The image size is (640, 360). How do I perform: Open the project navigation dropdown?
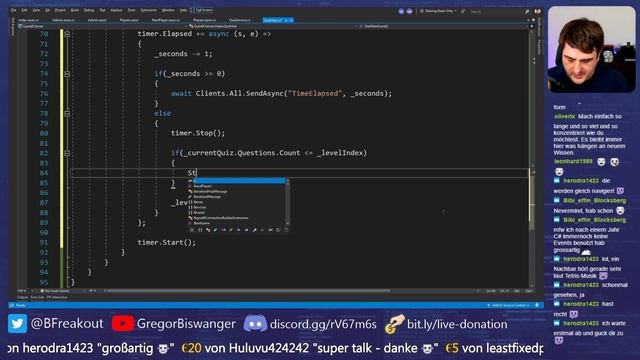102,26
